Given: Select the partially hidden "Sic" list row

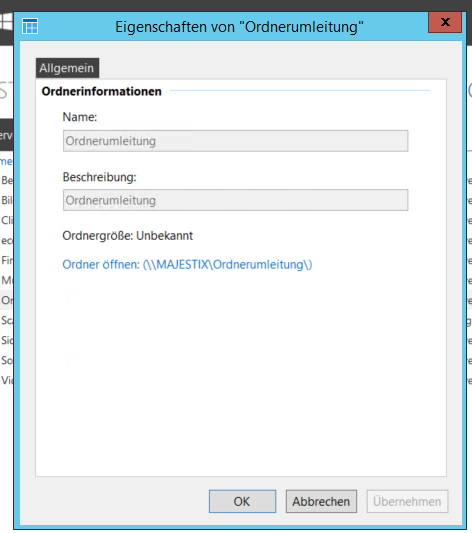Looking at the screenshot, I should [6, 340].
